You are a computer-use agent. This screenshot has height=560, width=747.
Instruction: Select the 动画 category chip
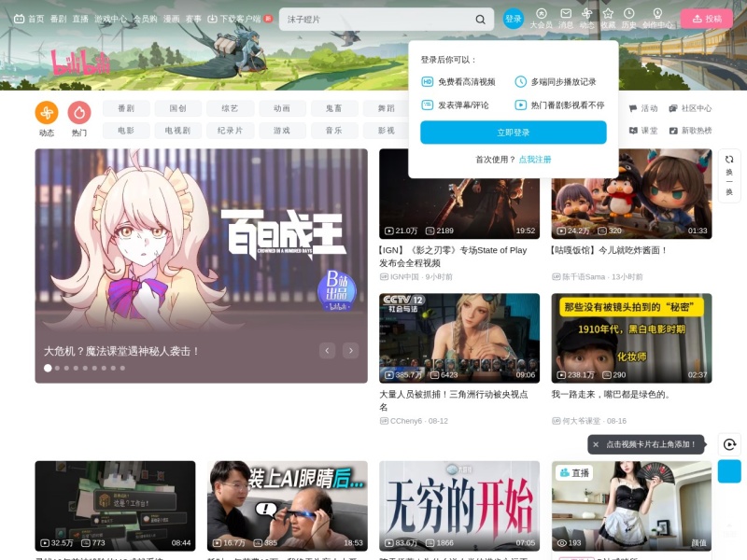(x=282, y=108)
